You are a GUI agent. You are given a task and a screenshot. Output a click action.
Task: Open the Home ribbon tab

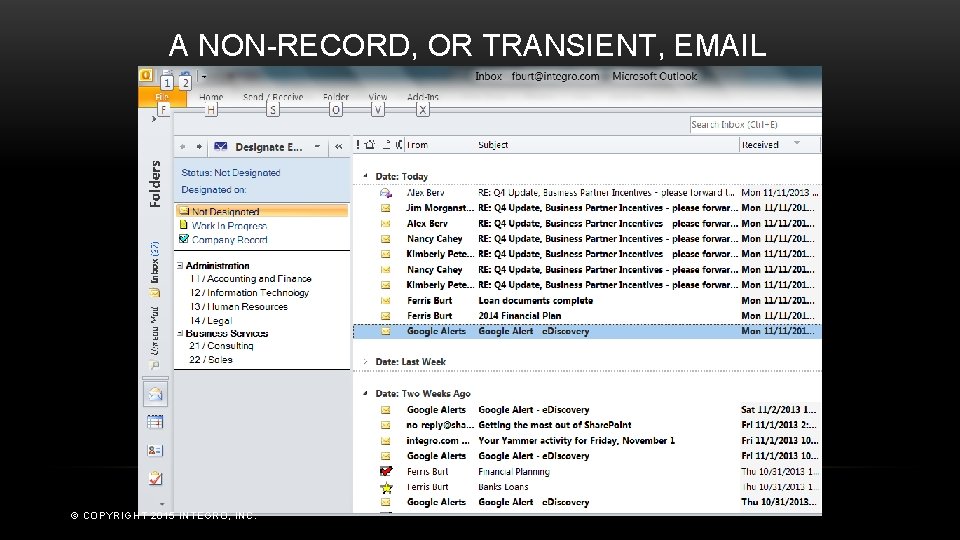click(211, 97)
